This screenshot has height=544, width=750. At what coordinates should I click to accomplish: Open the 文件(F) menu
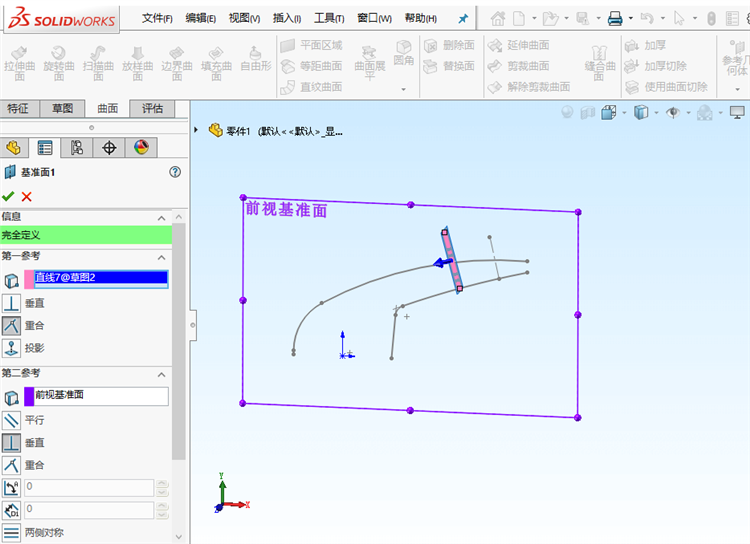[157, 18]
